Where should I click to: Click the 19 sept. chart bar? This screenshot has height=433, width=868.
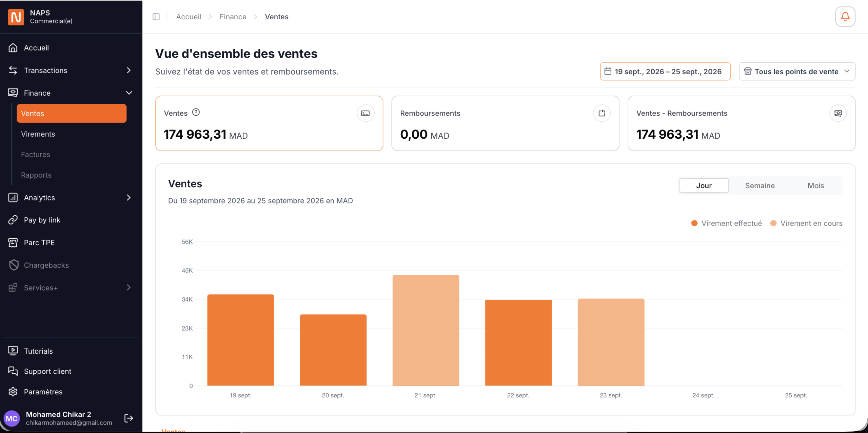click(x=240, y=340)
